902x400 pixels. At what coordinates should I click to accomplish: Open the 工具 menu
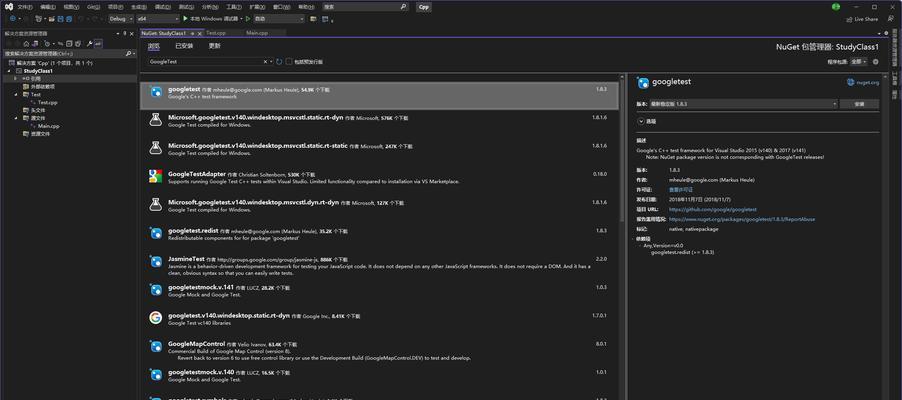pos(234,7)
